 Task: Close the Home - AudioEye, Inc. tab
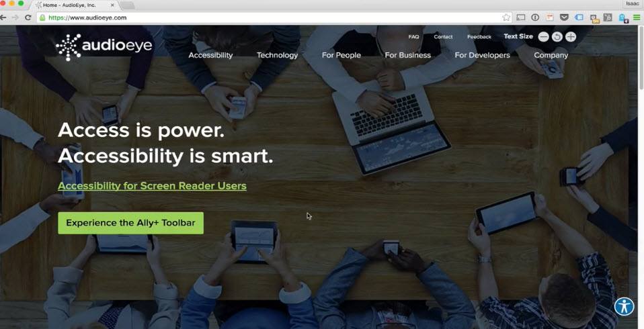[112, 5]
